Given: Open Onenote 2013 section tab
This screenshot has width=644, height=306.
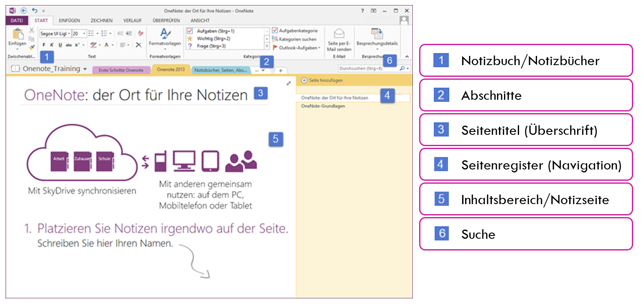Looking at the screenshot, I should (x=171, y=70).
